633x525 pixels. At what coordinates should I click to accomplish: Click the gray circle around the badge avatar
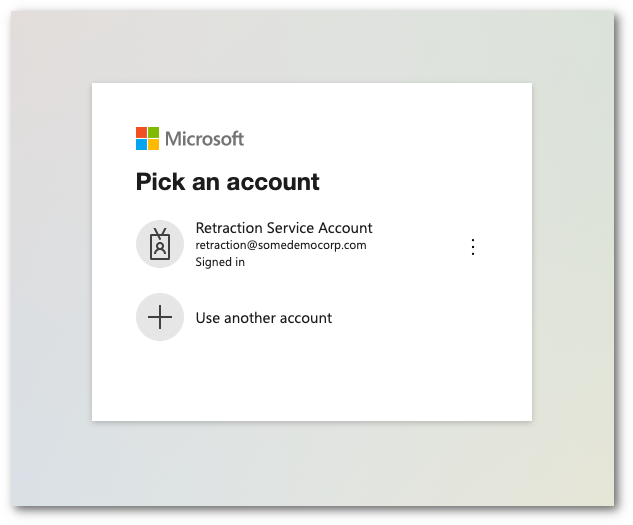143,232
